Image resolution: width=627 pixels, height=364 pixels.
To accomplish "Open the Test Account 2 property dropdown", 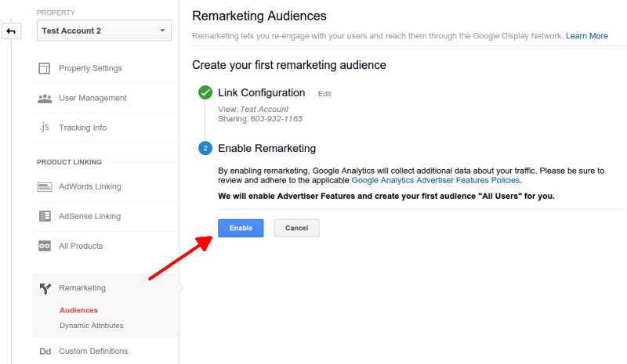I will [x=103, y=31].
